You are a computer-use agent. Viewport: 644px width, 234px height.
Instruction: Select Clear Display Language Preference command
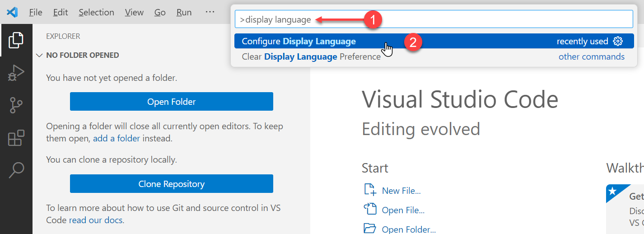tap(311, 57)
